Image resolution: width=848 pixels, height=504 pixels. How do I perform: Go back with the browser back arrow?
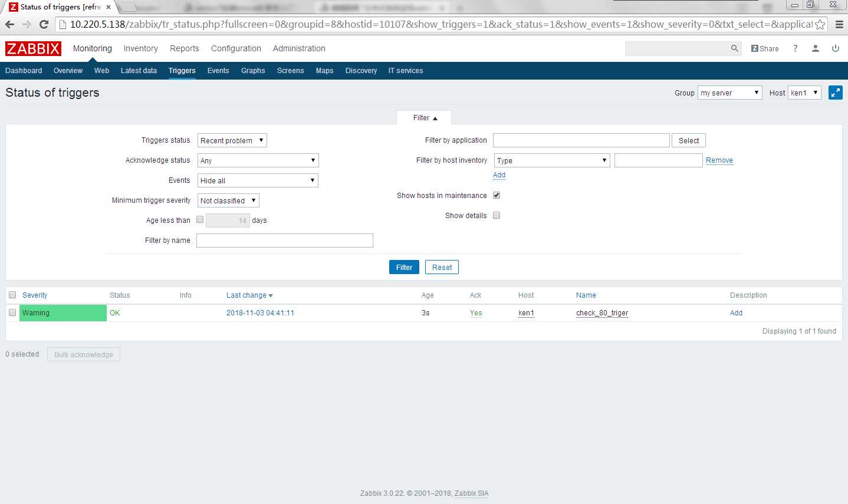(10, 24)
